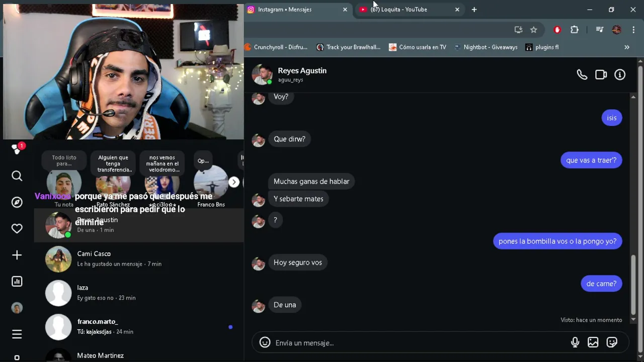
Task: Show more bookmarks with double chevron
Action: pyautogui.click(x=627, y=47)
